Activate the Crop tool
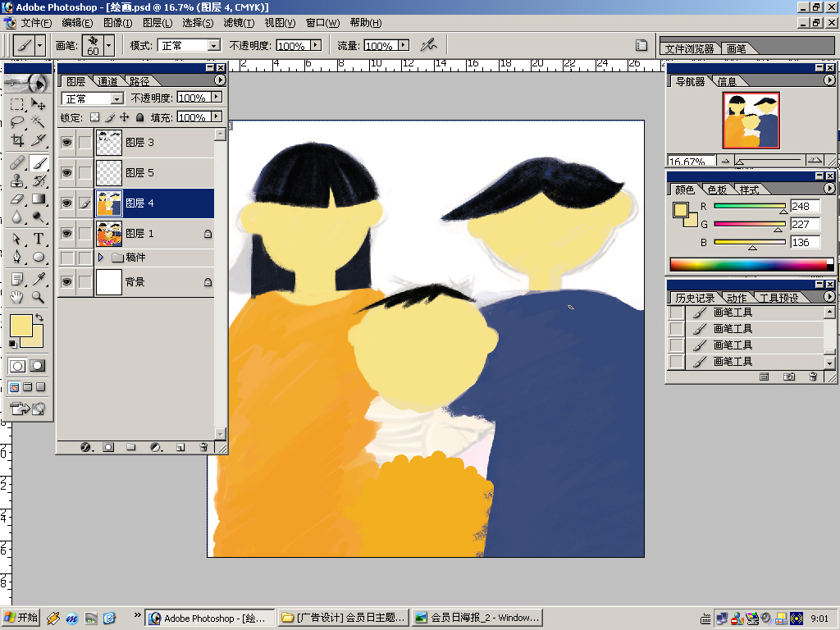 point(17,140)
